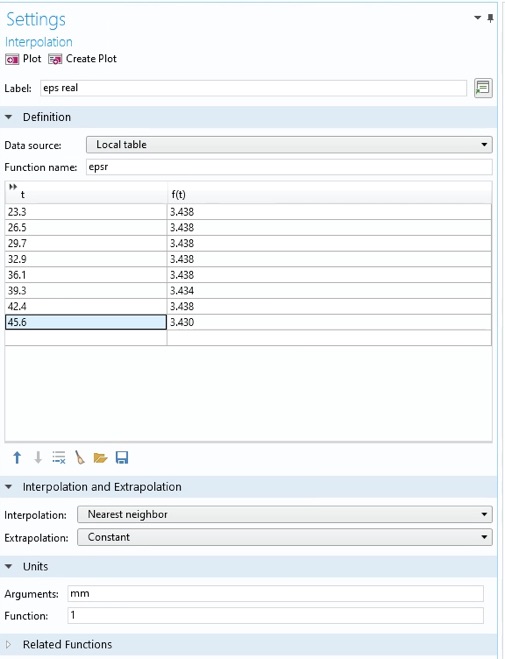This screenshot has width=505, height=659.
Task: Click the Load from File folder icon
Action: click(x=100, y=457)
